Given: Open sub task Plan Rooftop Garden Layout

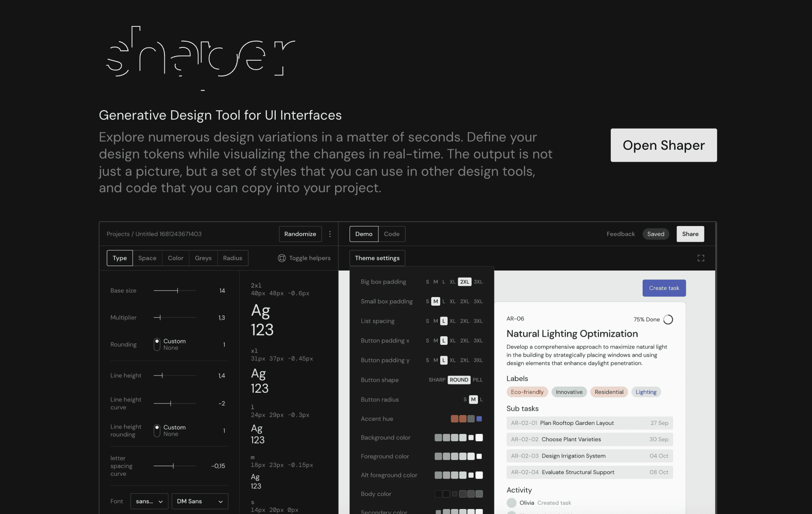Looking at the screenshot, I should click(589, 423).
